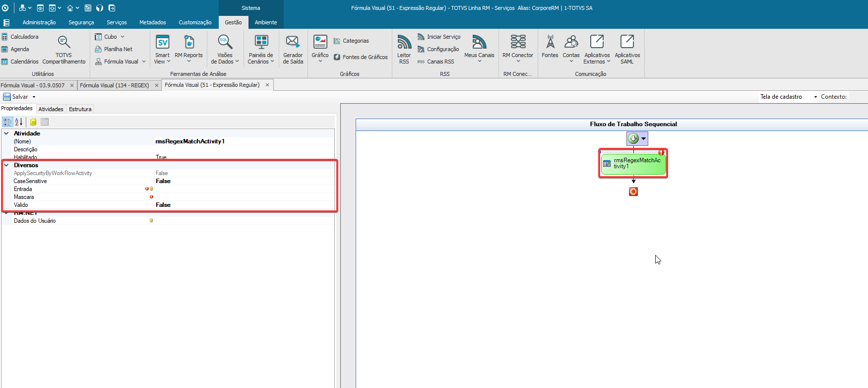Image resolution: width=868 pixels, height=388 pixels.
Task: Open Canais RSS
Action: (x=435, y=62)
